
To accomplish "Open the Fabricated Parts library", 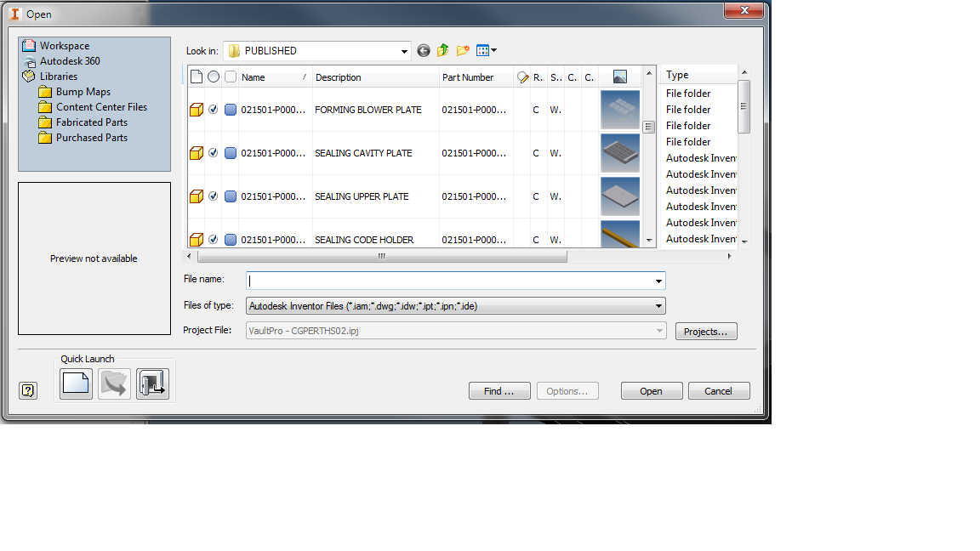I will pyautogui.click(x=91, y=122).
